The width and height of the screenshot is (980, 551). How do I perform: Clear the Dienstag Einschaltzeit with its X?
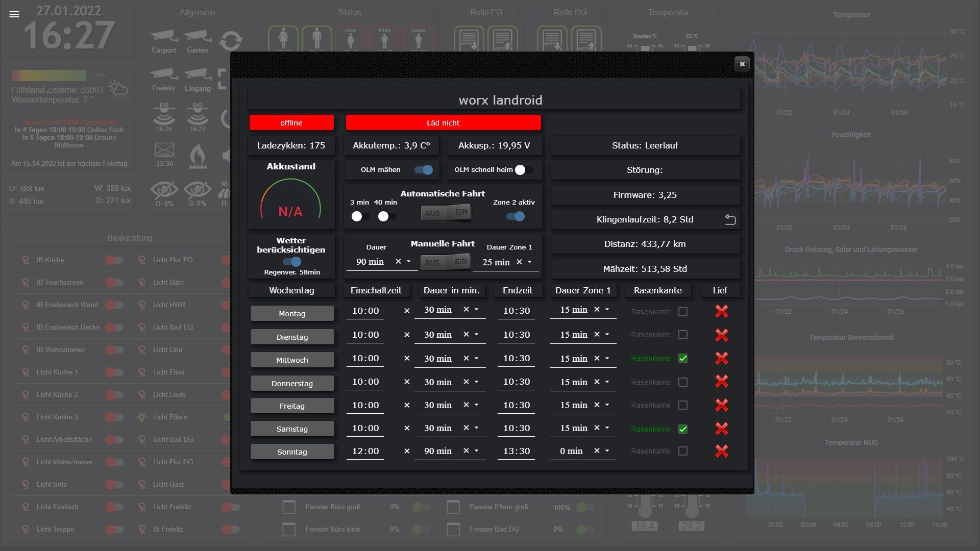click(407, 335)
